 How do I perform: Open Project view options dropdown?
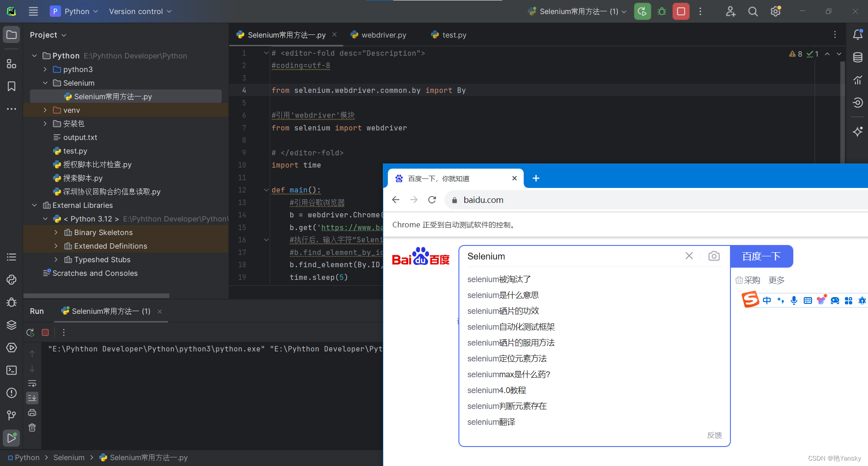pyautogui.click(x=48, y=35)
